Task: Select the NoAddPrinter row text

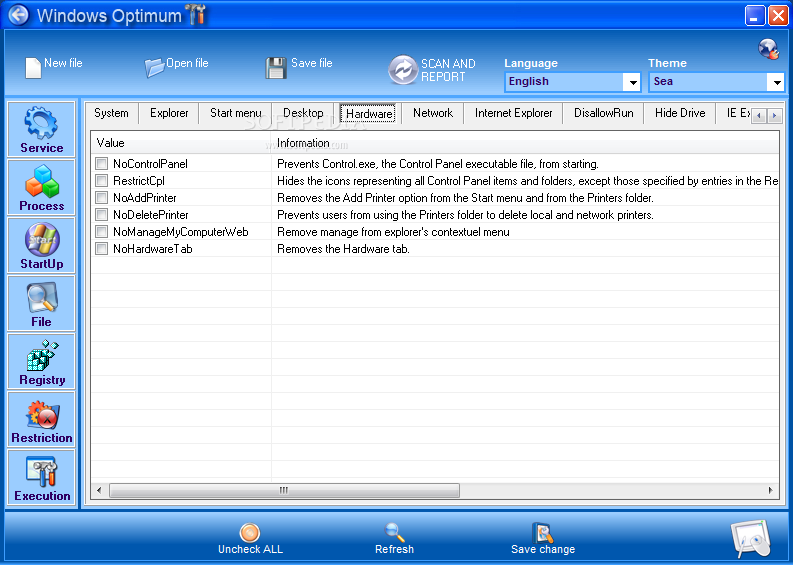Action: (x=145, y=198)
